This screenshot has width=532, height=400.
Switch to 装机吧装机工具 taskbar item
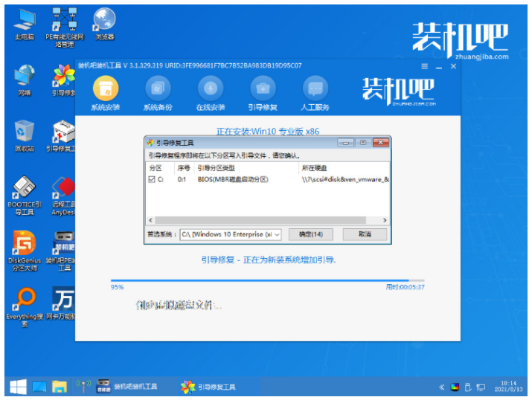127,387
